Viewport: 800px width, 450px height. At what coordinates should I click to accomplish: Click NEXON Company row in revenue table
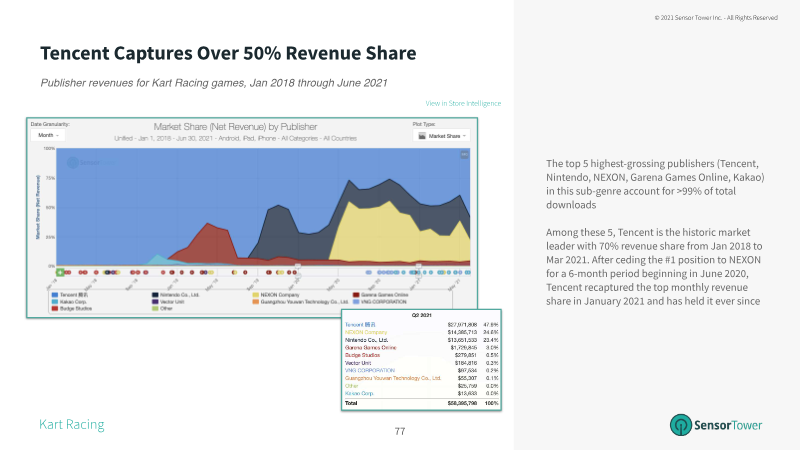coord(421,332)
